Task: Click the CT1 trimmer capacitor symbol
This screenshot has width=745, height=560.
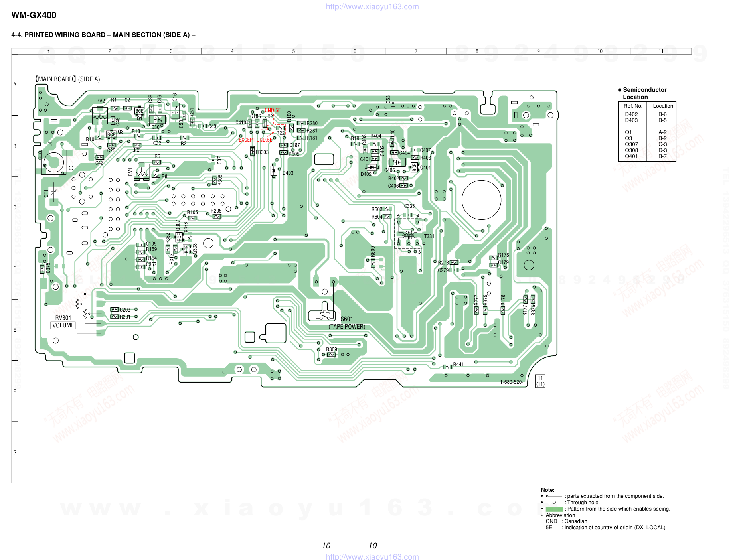Action: coord(53,193)
